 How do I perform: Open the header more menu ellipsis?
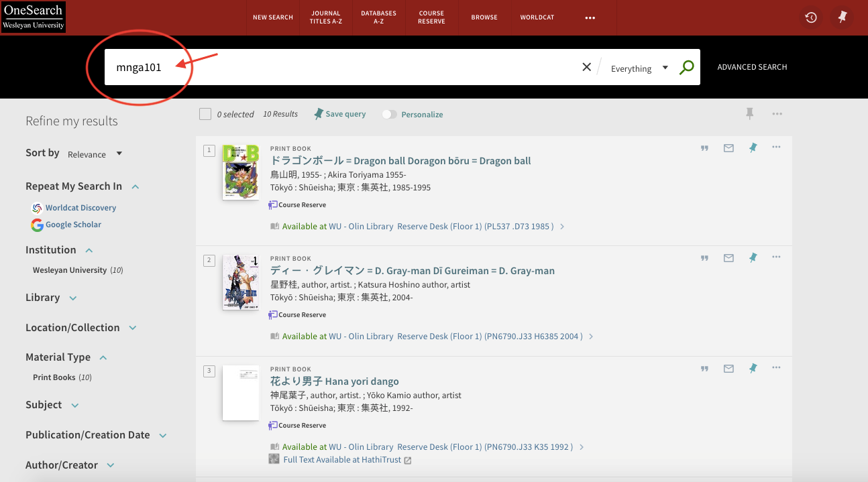click(x=590, y=18)
